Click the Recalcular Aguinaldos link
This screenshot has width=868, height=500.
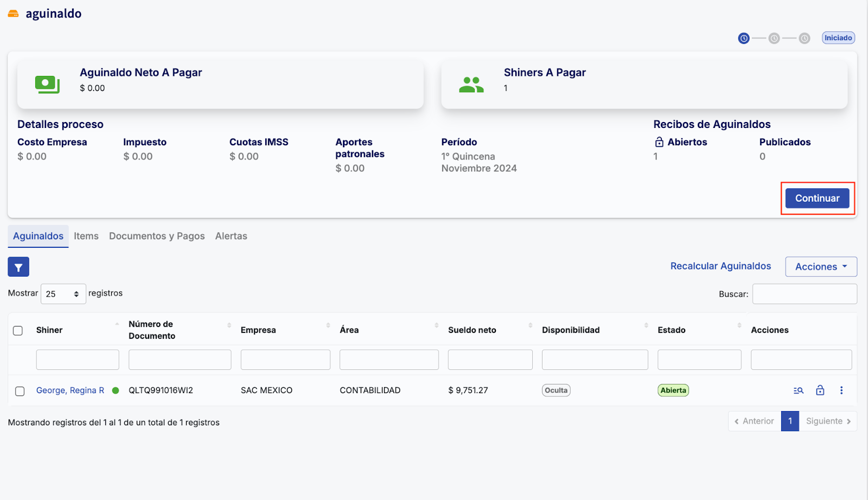coord(720,266)
